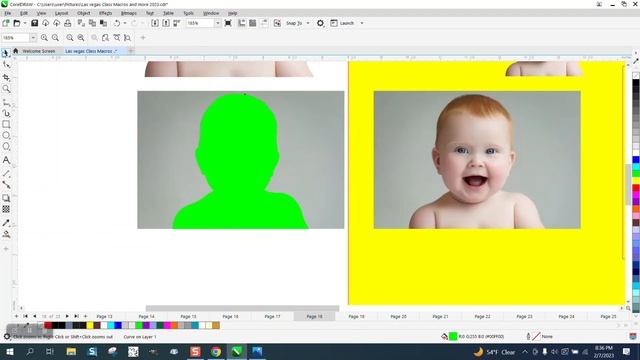Toggle Show Grid button
This screenshot has width=640, height=360.
(253, 23)
